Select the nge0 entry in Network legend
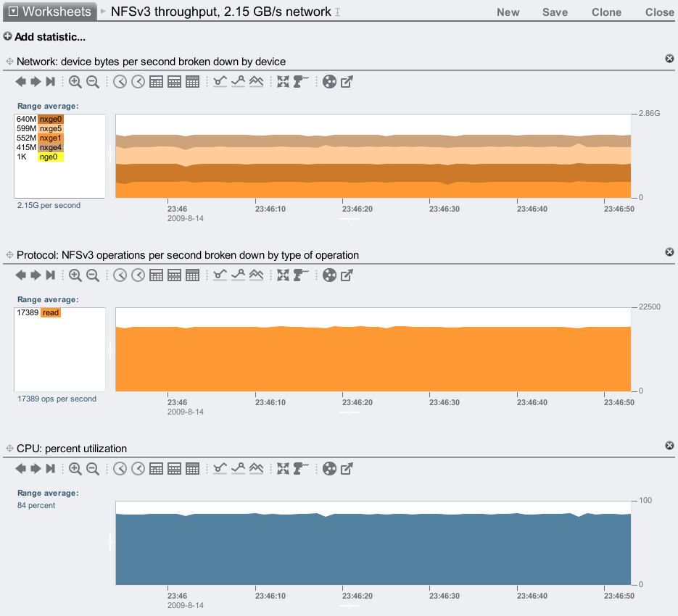The width and height of the screenshot is (678, 616). (50, 157)
